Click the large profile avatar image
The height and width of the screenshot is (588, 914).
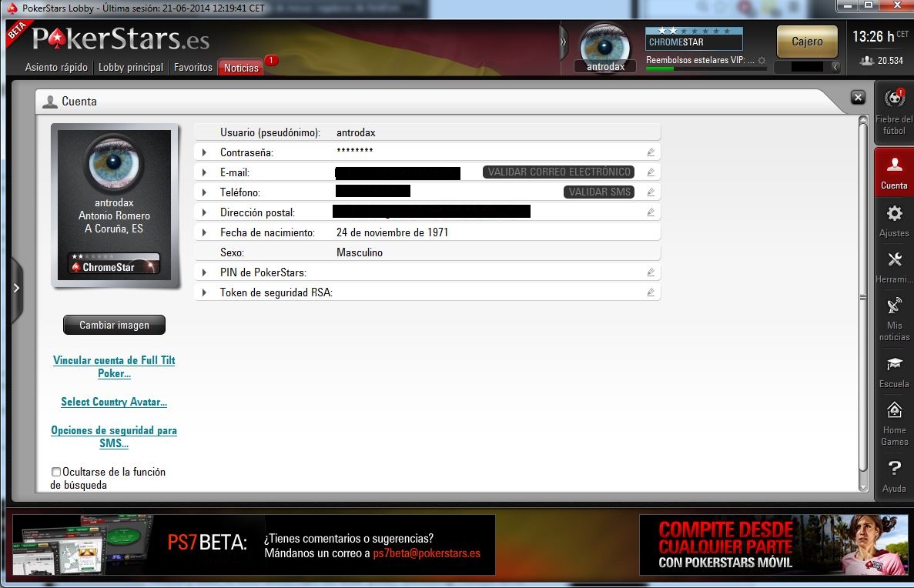coord(114,163)
